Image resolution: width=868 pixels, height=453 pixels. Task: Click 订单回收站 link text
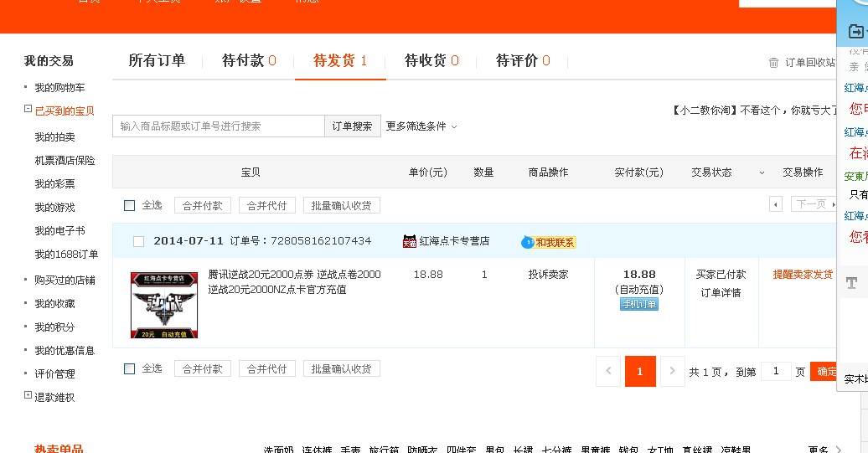point(810,63)
